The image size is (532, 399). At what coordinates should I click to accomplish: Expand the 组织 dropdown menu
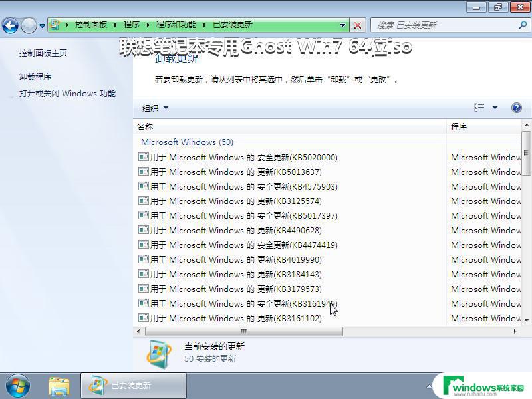click(155, 108)
